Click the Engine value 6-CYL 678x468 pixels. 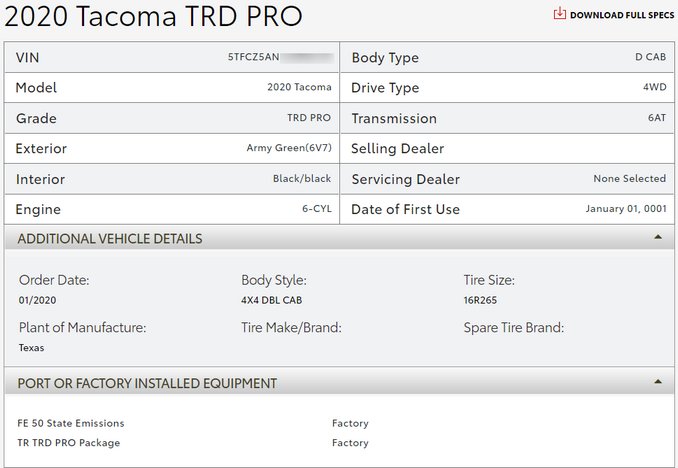pyautogui.click(x=317, y=209)
